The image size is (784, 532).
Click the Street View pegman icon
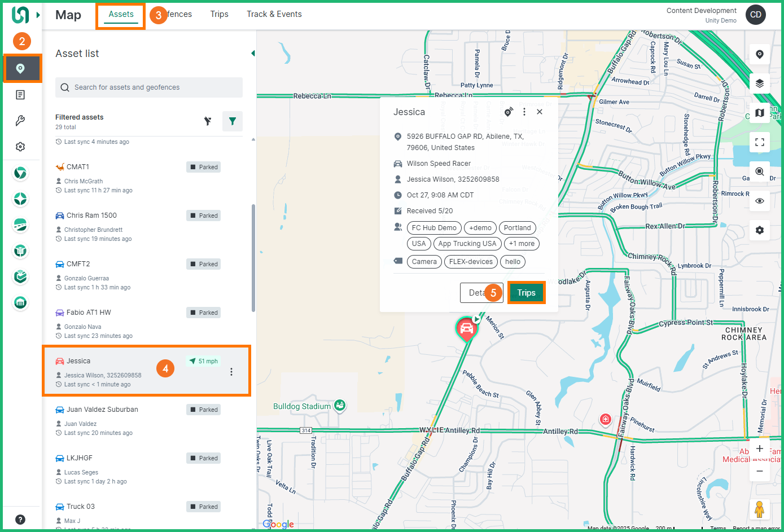(x=759, y=509)
